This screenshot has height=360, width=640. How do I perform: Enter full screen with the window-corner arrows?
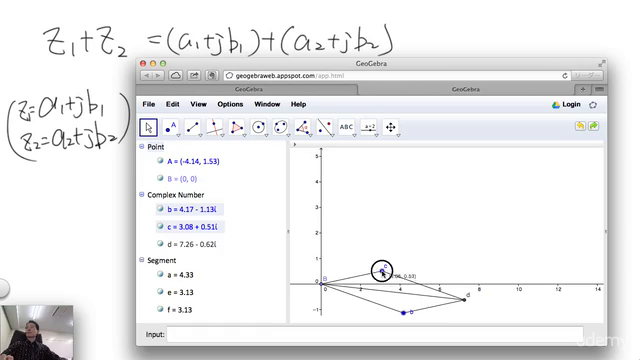click(601, 64)
